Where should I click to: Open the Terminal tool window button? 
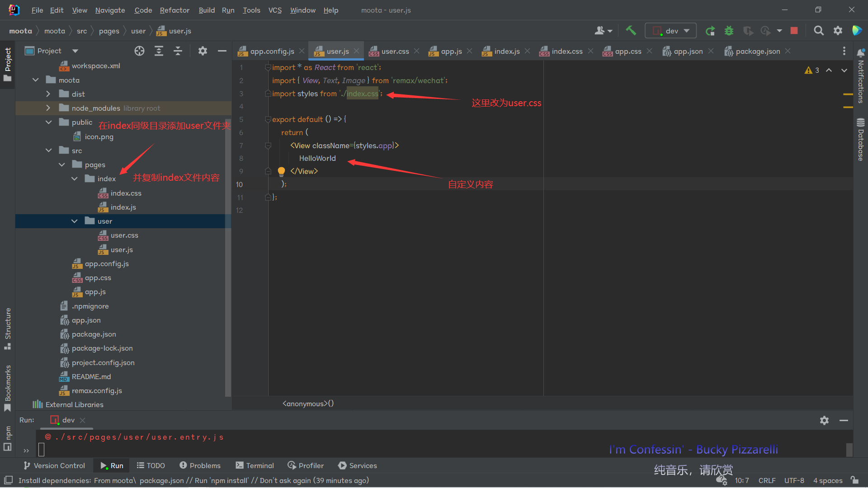(x=255, y=465)
